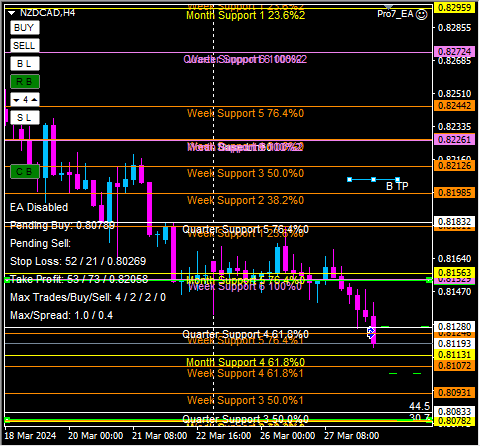Click the orange 0.82126 price tag
The width and height of the screenshot is (480, 447).
tap(455, 166)
